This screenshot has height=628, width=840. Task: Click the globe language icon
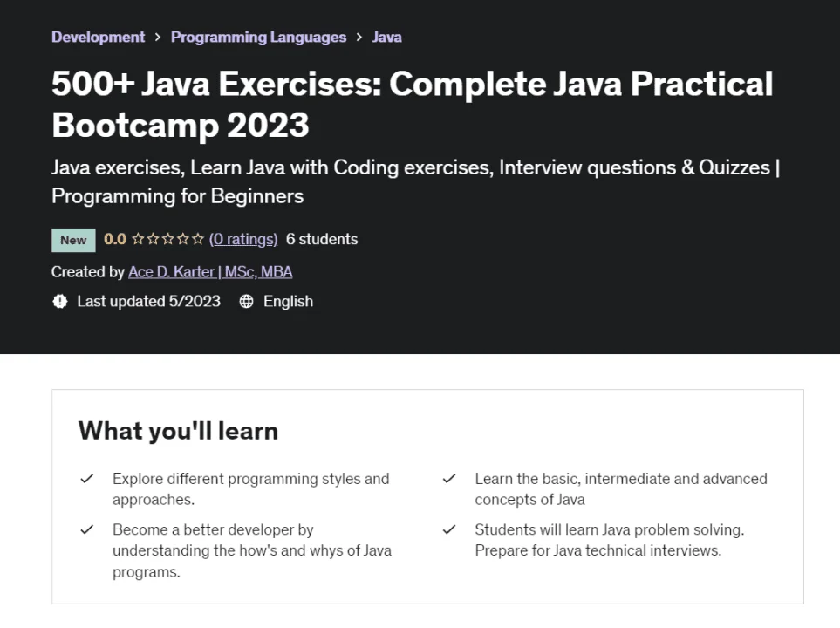[246, 301]
